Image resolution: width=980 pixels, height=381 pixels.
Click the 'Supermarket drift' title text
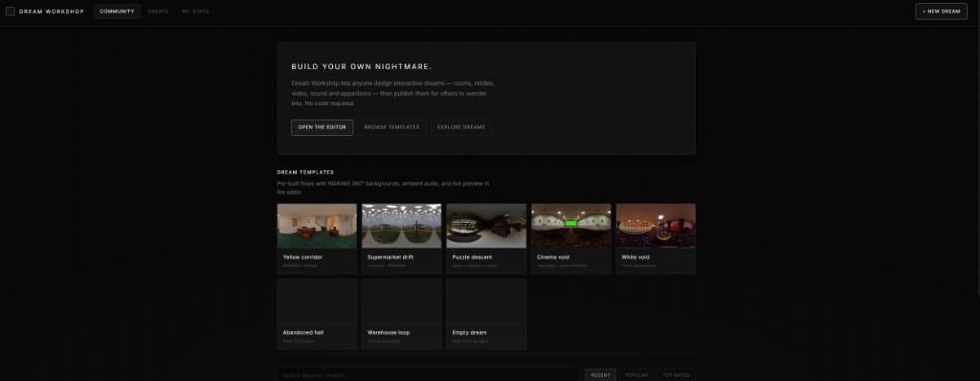390,258
